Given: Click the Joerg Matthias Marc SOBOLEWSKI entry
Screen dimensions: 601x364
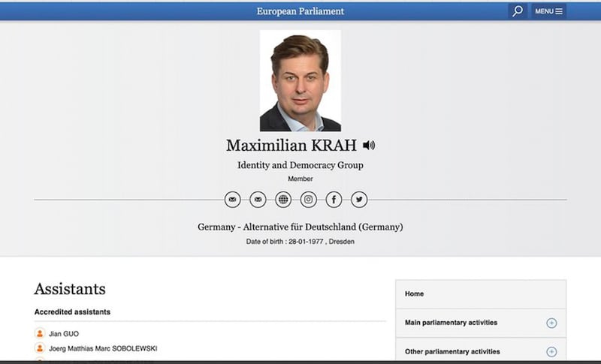Looking at the screenshot, I should click(103, 348).
